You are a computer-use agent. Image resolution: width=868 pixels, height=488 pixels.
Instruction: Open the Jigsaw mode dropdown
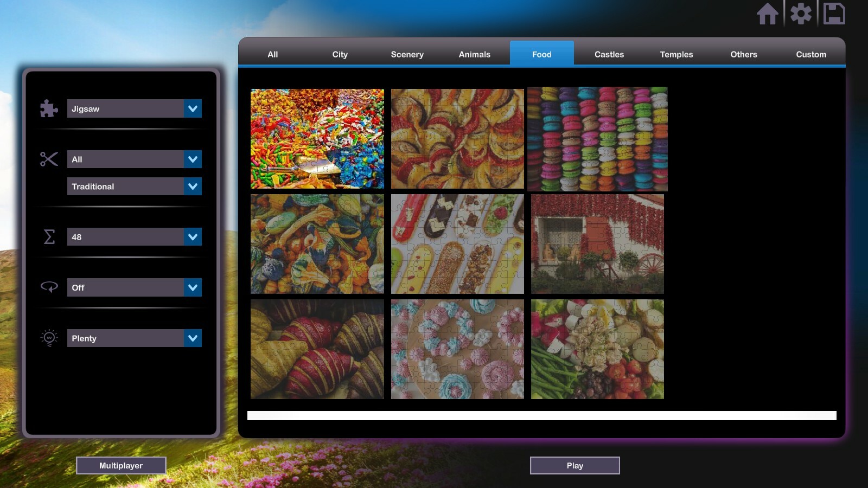click(134, 108)
